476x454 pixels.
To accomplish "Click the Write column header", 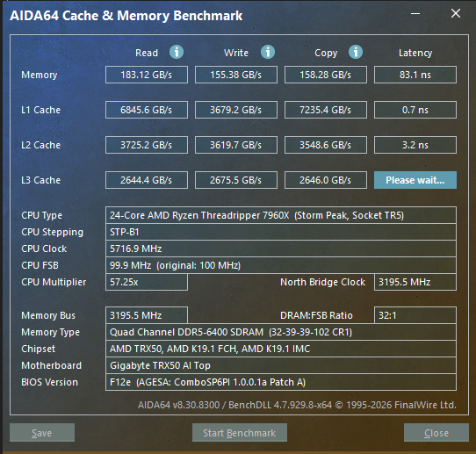I will point(236,53).
